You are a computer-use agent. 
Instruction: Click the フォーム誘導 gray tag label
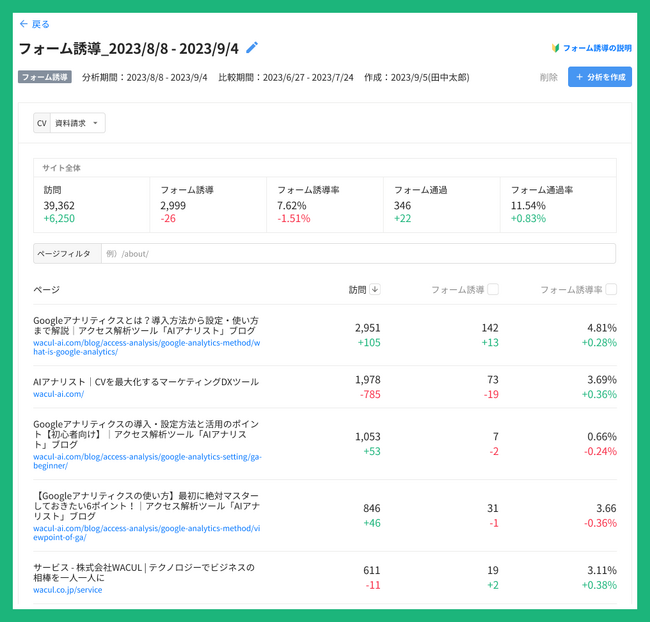(45, 77)
